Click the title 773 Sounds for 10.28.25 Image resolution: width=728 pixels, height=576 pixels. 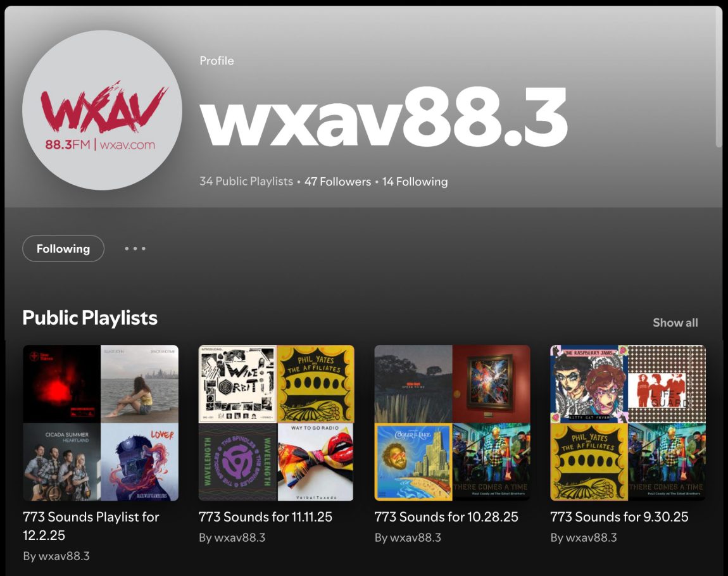446,517
